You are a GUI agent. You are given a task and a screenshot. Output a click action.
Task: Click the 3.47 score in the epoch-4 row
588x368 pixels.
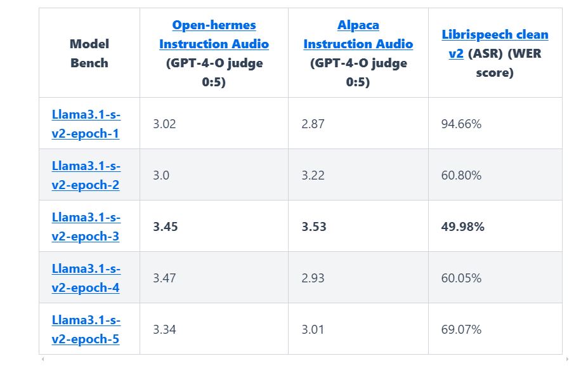click(165, 278)
